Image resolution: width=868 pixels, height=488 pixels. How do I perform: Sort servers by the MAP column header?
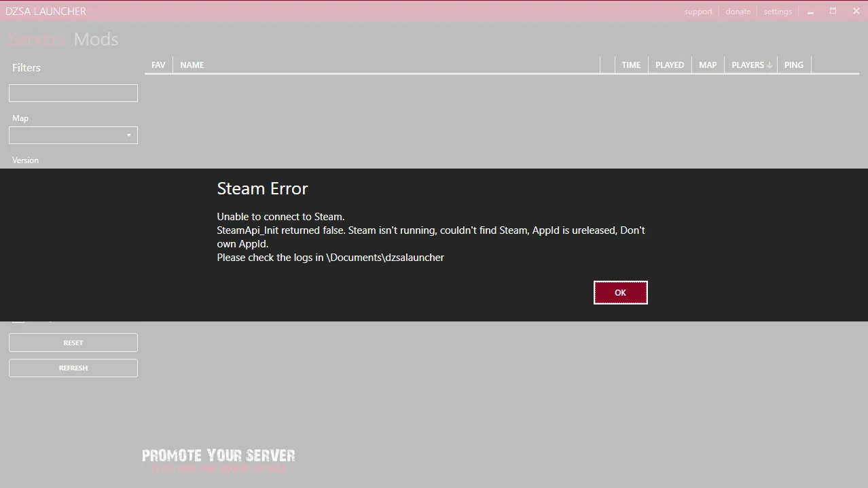(x=708, y=65)
